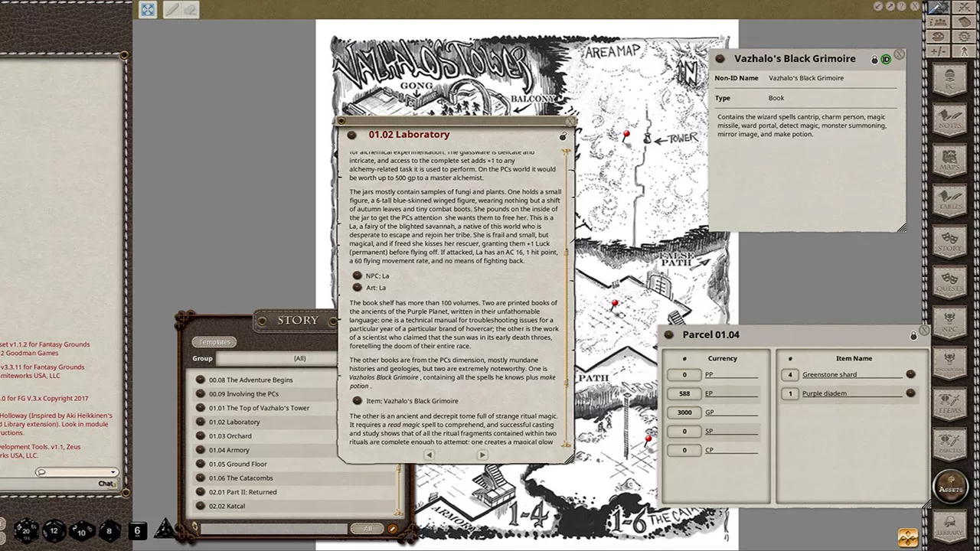Image resolution: width=980 pixels, height=551 pixels.
Task: Click the Non-ID Name field in Grimoire window
Action: pos(831,78)
